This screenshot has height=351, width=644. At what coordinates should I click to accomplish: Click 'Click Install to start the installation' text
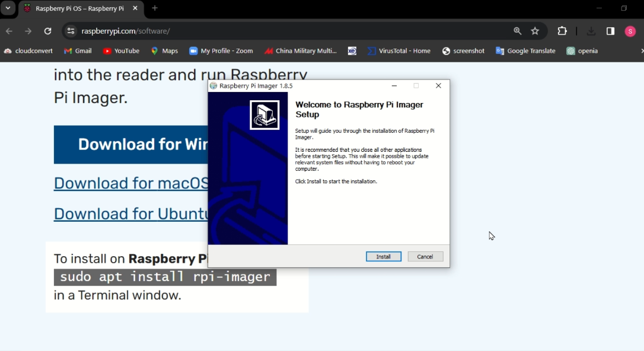[336, 181]
